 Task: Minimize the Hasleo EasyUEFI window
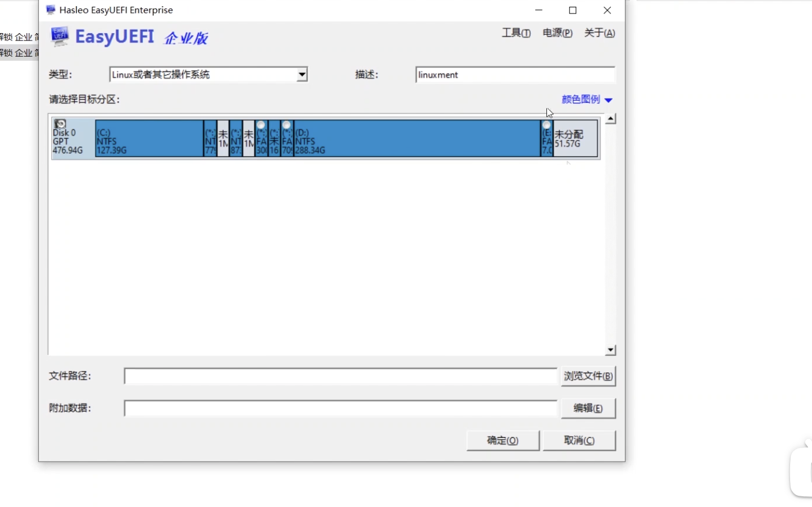pyautogui.click(x=539, y=10)
